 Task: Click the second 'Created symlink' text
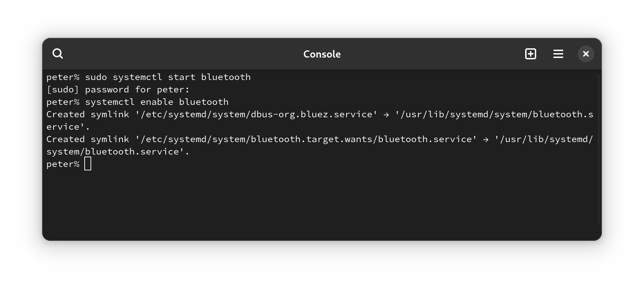pos(88,139)
